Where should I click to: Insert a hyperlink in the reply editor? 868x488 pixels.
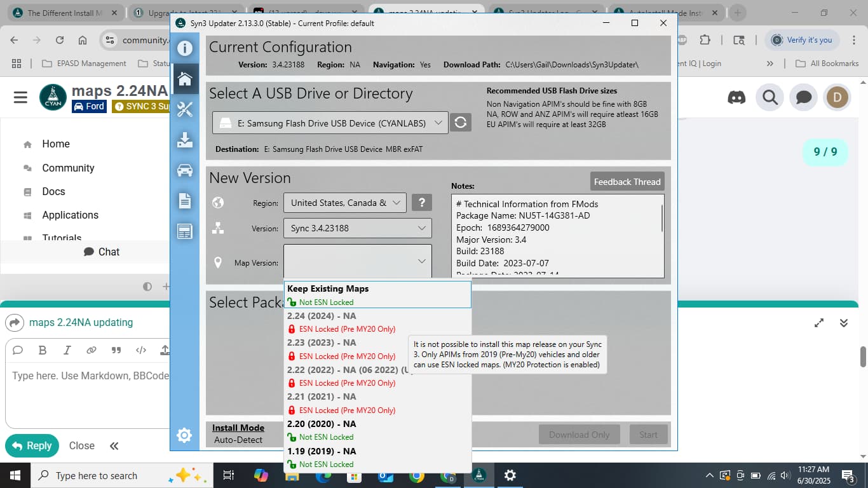(92, 350)
